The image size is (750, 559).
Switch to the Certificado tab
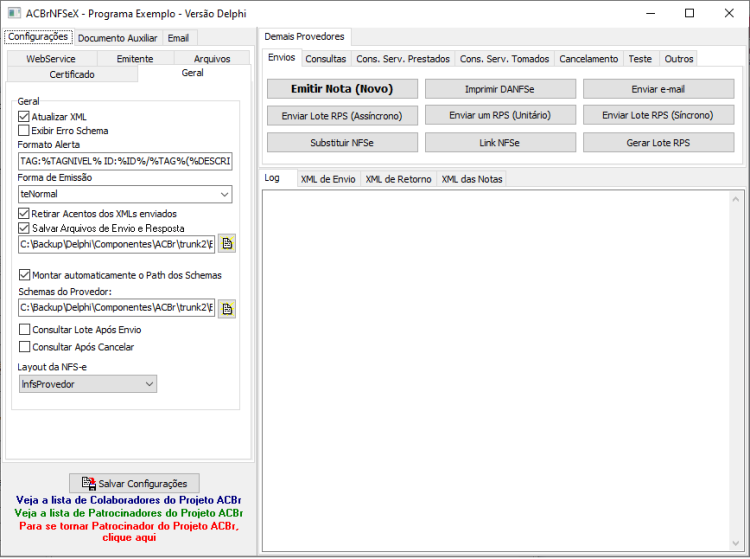[72, 74]
